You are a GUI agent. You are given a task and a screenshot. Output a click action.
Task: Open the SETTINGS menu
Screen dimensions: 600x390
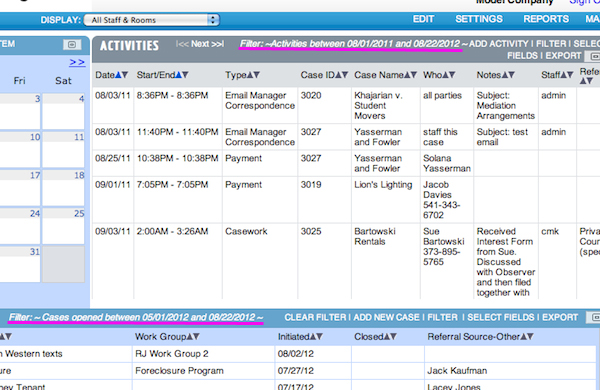coord(479,19)
